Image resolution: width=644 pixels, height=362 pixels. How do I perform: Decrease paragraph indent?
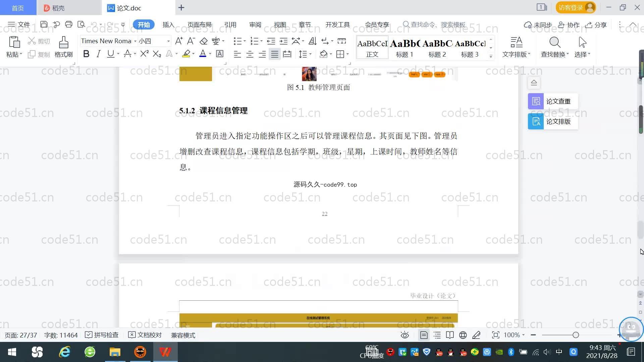click(271, 41)
